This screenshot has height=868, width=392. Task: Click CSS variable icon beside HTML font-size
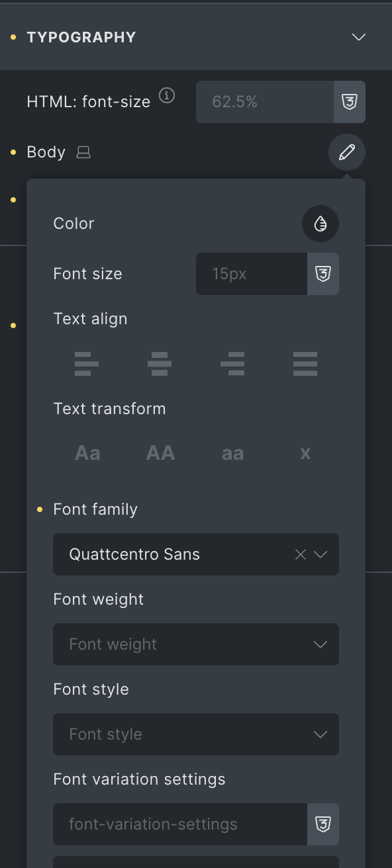(x=350, y=102)
